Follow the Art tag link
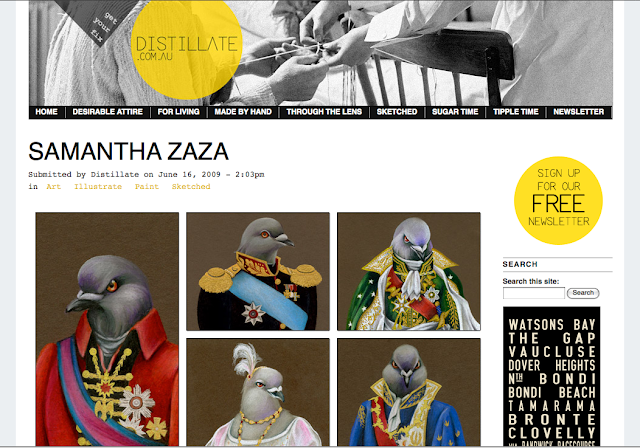This screenshot has height=448, width=640. pos(53,186)
